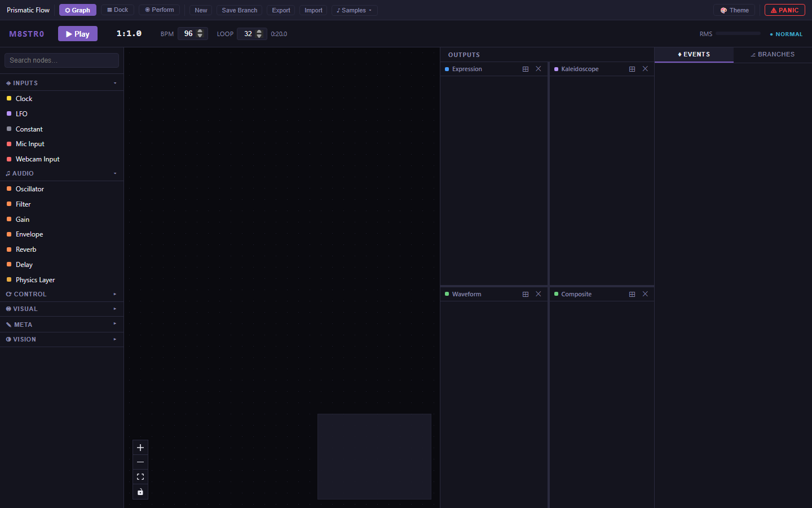Collapse the INPUTS category
Viewport: 812px width, 508px height.
(61, 83)
